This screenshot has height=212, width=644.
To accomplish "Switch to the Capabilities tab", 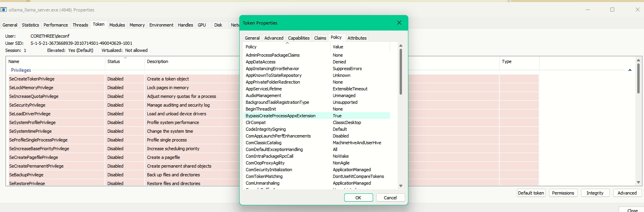I will click(x=299, y=38).
